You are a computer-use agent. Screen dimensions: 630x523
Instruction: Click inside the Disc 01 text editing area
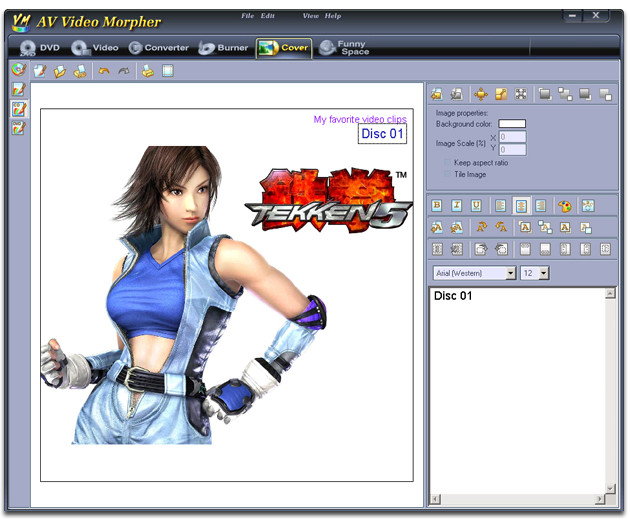click(x=518, y=390)
